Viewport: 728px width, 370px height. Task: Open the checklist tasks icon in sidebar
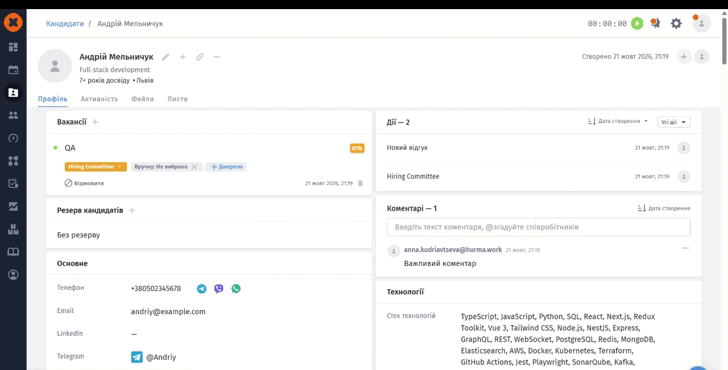[13, 183]
